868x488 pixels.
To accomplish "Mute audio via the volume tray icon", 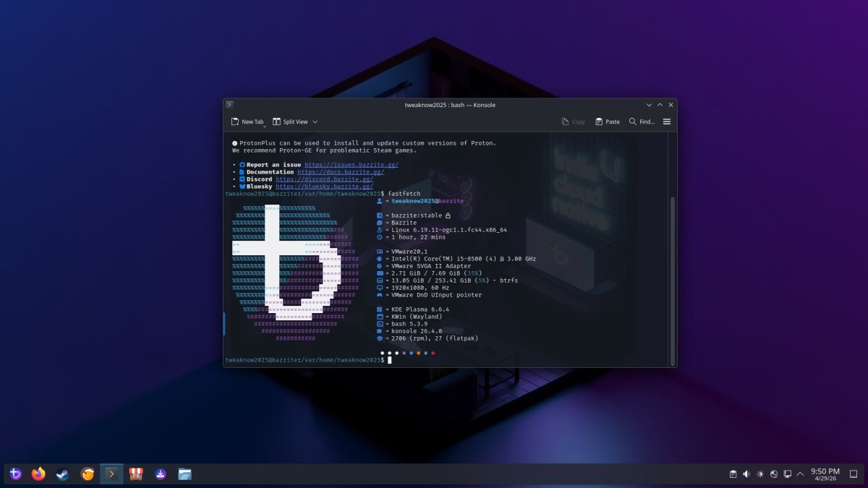I will coord(746,474).
